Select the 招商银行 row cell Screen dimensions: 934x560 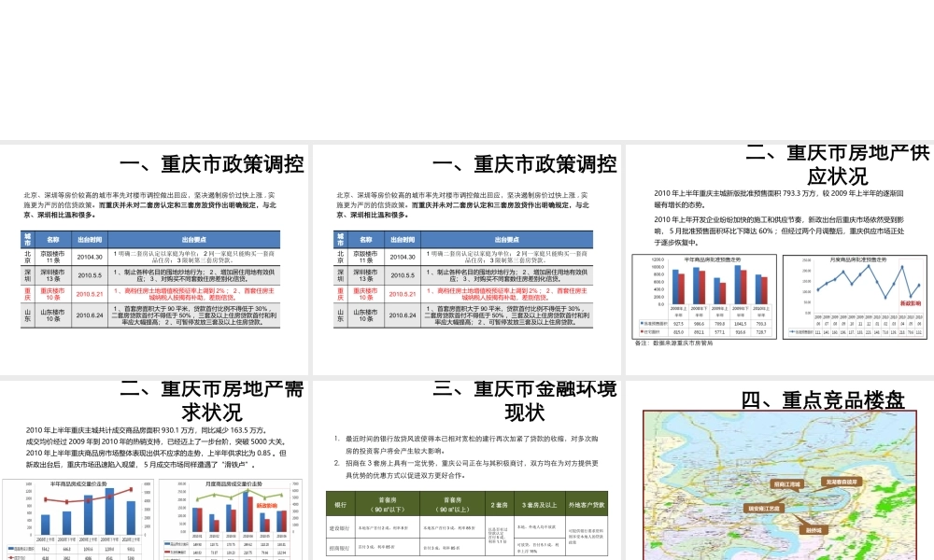coord(342,549)
